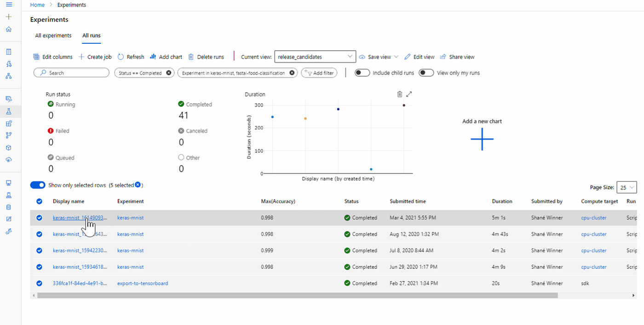644x325 pixels.
Task: Turn off Show only selected rows
Action: [38, 185]
